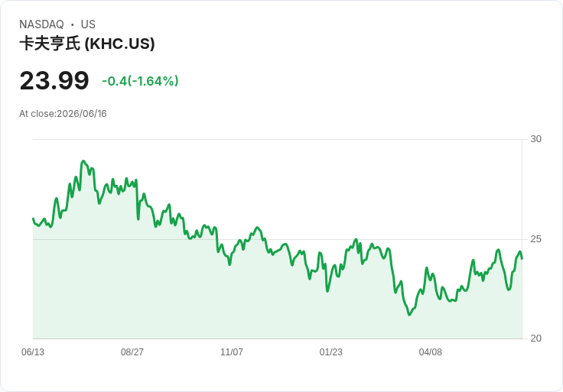Click the -0.4(-1.64%) price change value
Viewport: 563px width, 392px height.
pos(140,81)
